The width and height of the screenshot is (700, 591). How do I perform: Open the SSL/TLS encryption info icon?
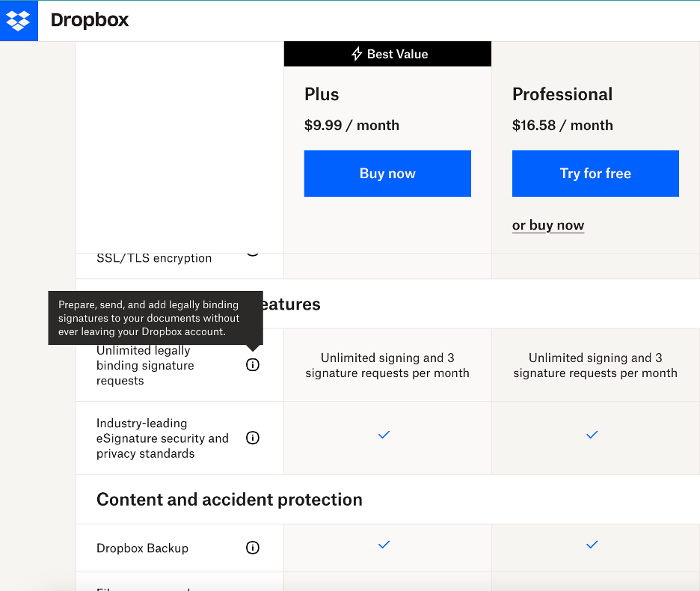[253, 251]
